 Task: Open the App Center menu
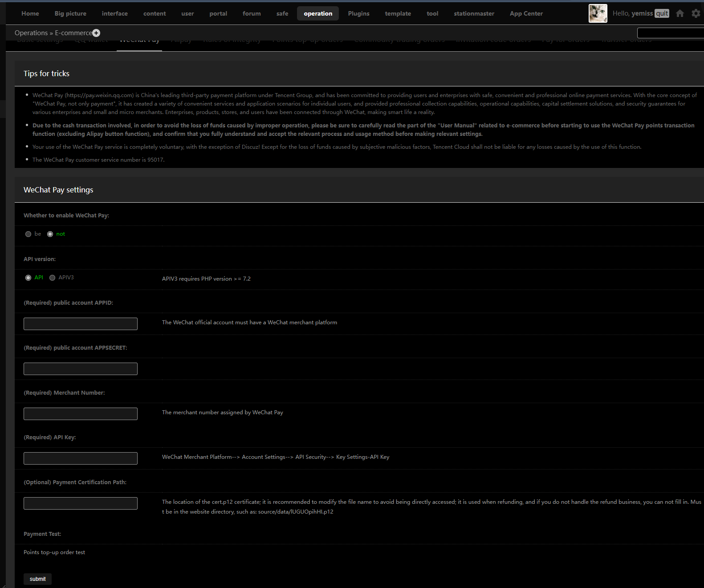(x=526, y=13)
